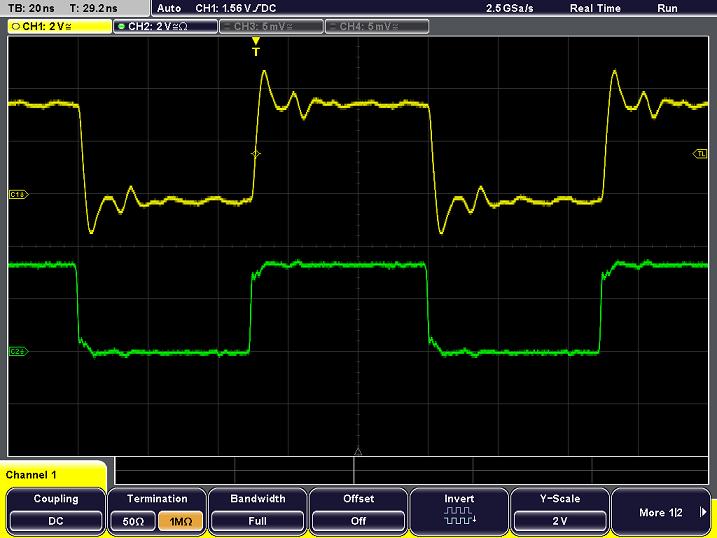717x538 pixels.
Task: Click the trigger point crosshair on waveform
Action: pyautogui.click(x=255, y=153)
